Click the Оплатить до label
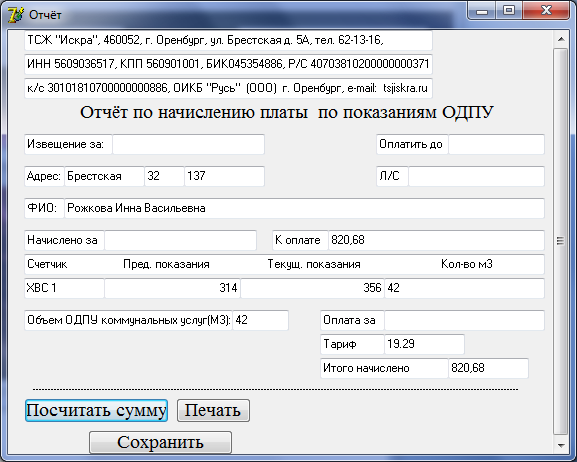The width and height of the screenshot is (577, 462). 412,144
